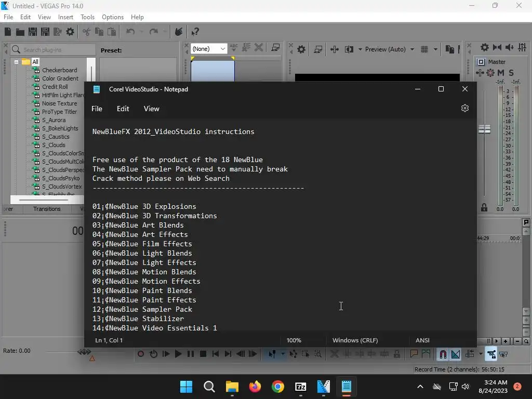
Task: Click Loop Playback icon in transport bar
Action: 153,354
